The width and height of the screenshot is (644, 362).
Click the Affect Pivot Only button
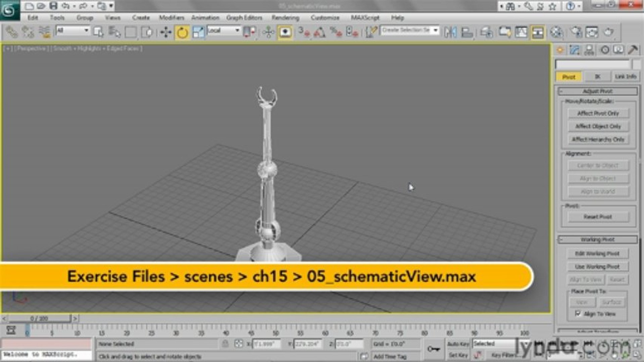pyautogui.click(x=598, y=113)
